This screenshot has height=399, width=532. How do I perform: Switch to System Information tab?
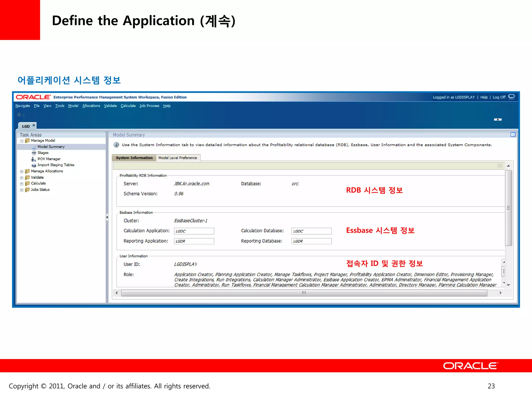tap(134, 158)
